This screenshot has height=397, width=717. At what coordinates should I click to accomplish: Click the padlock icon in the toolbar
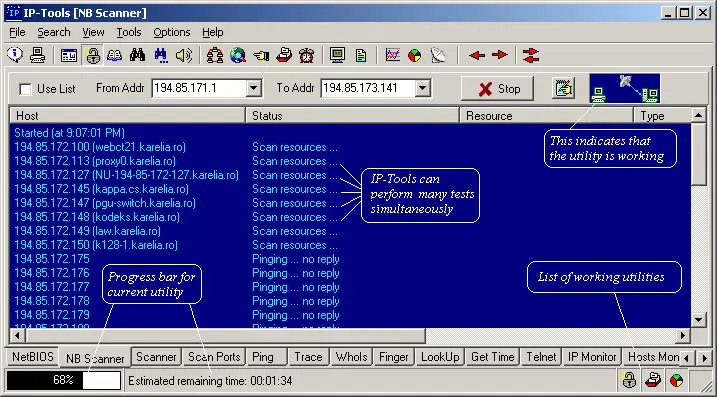(93, 56)
